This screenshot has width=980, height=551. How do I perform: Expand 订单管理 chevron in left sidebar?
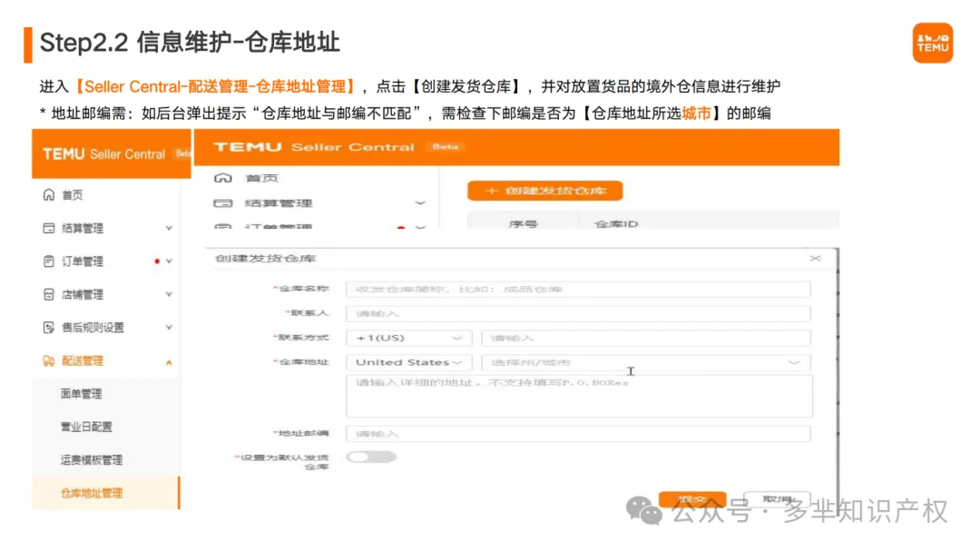[x=169, y=261]
